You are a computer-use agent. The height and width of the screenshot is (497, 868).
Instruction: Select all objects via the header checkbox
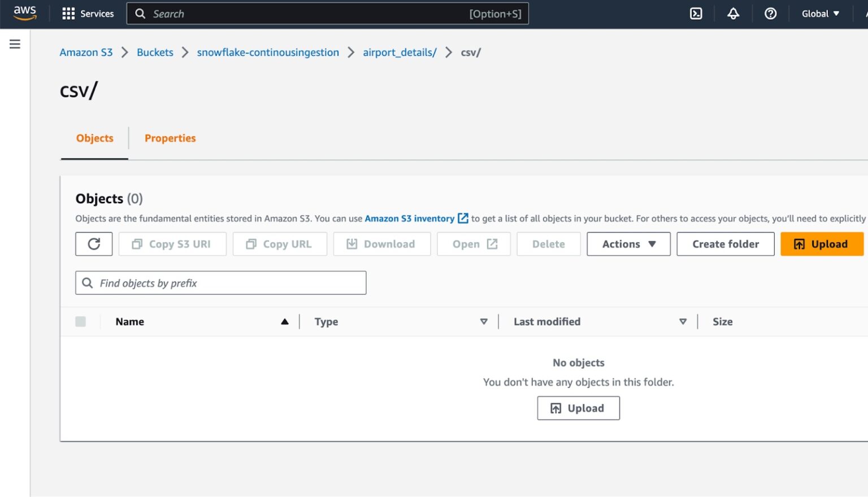coord(81,321)
